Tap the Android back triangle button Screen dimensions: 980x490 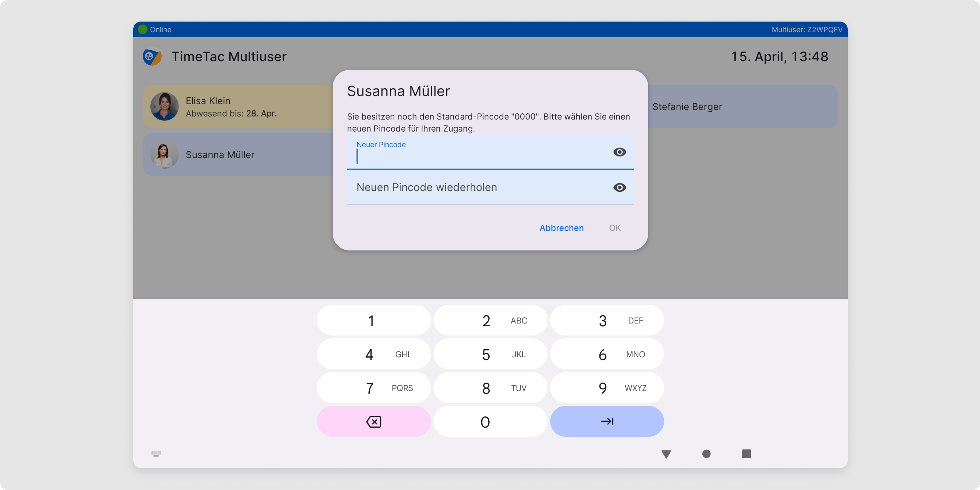(666, 454)
